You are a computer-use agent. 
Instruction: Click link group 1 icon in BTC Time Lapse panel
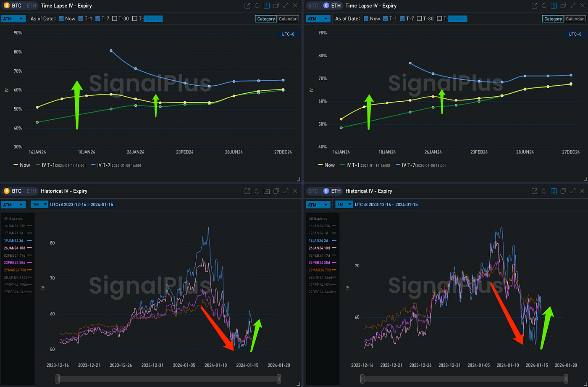[267, 6]
